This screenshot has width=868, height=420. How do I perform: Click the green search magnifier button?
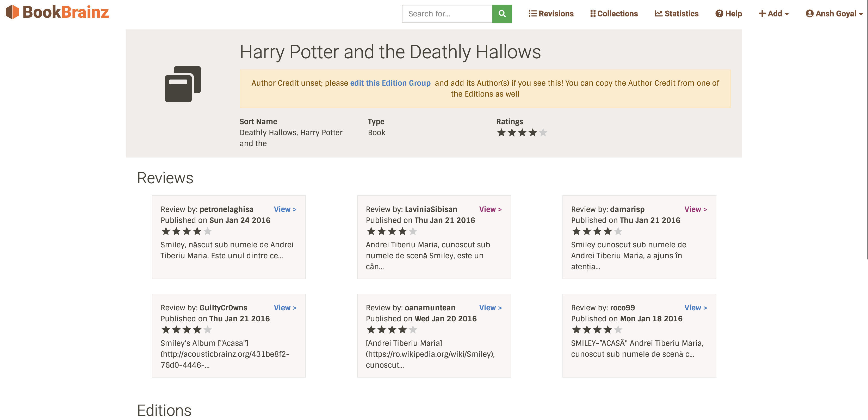pos(502,14)
